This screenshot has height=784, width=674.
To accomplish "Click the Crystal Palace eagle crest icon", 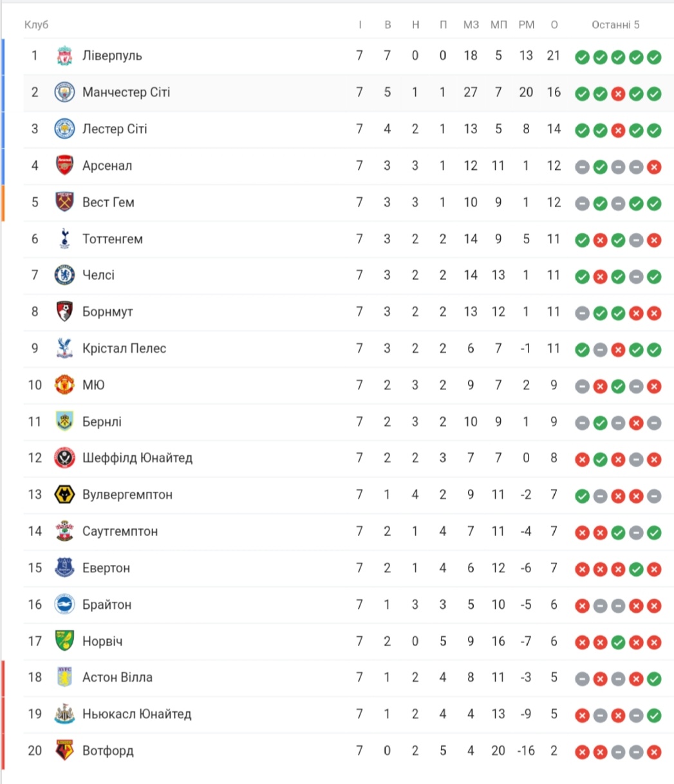I will 64,348.
